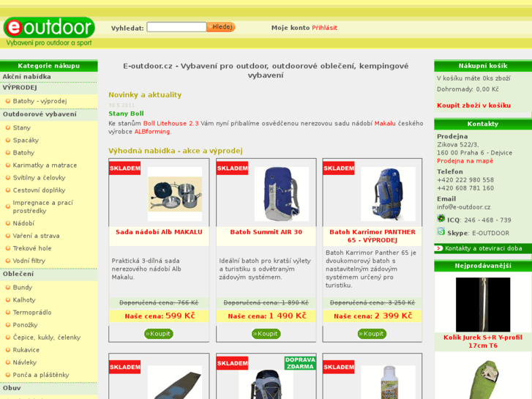Open Vaření a strava category
This screenshot has height=399, width=532.
[36, 236]
